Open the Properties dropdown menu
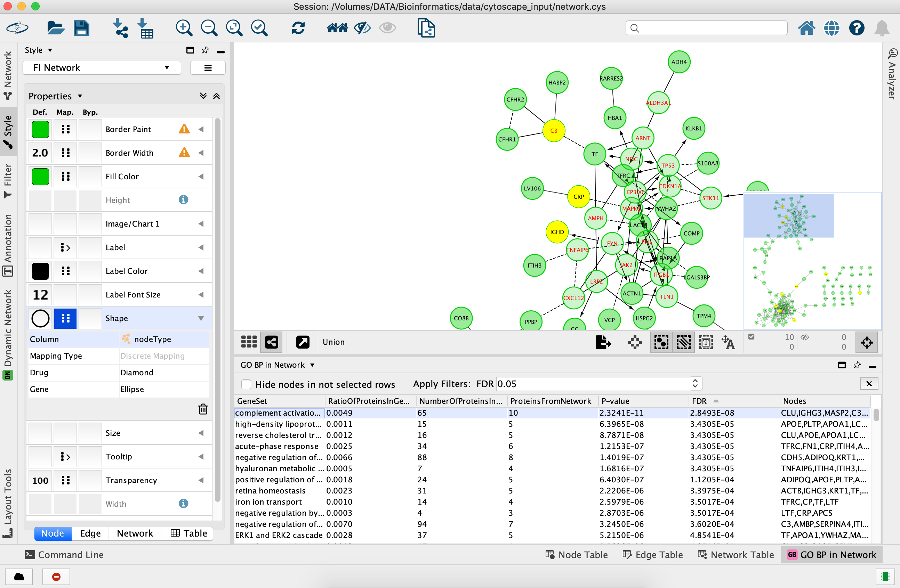The image size is (900, 588). [x=80, y=96]
